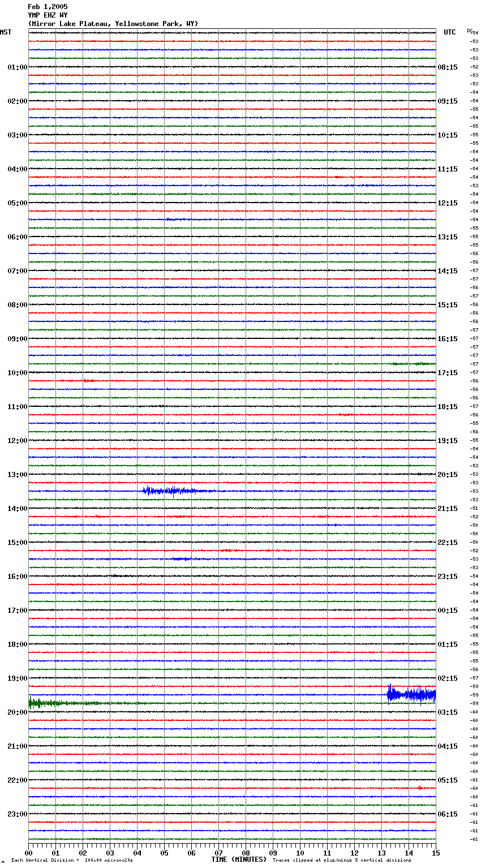Click the "03" minute axis label
The height and width of the screenshot is (868, 481).
pyautogui.click(x=110, y=853)
